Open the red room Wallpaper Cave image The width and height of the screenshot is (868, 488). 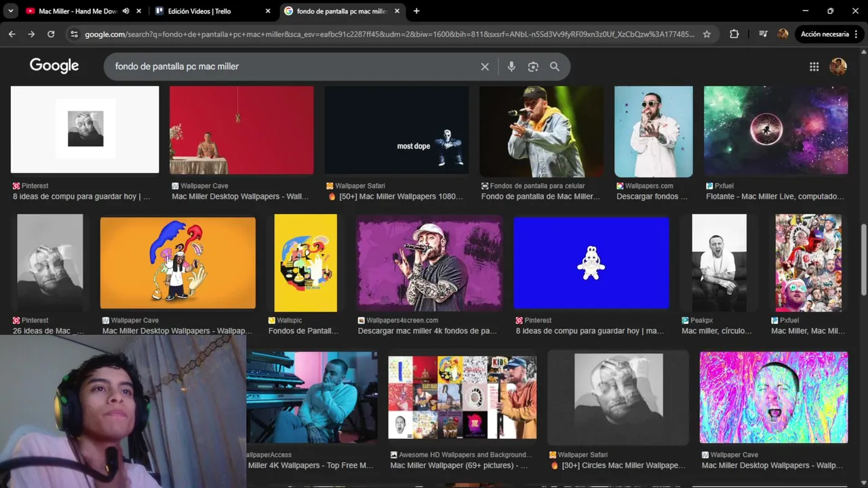point(241,130)
